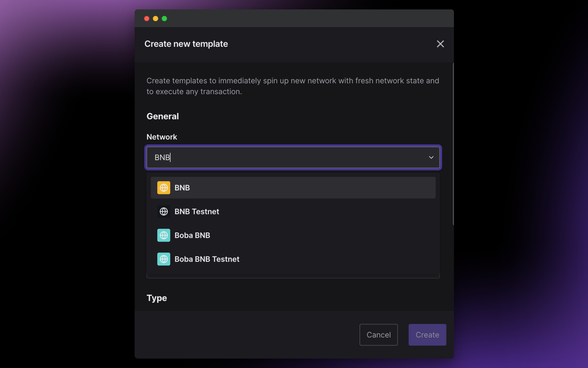588x368 pixels.
Task: Click the Type section heading
Action: click(x=157, y=298)
